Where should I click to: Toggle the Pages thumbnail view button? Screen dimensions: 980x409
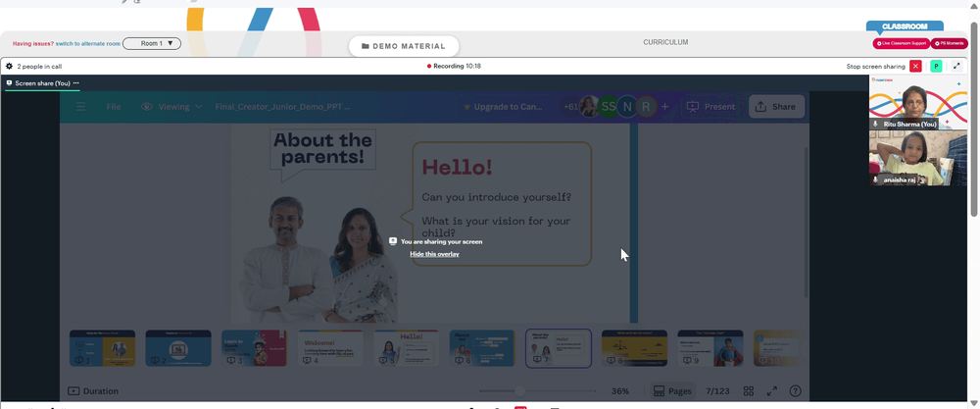point(672,391)
